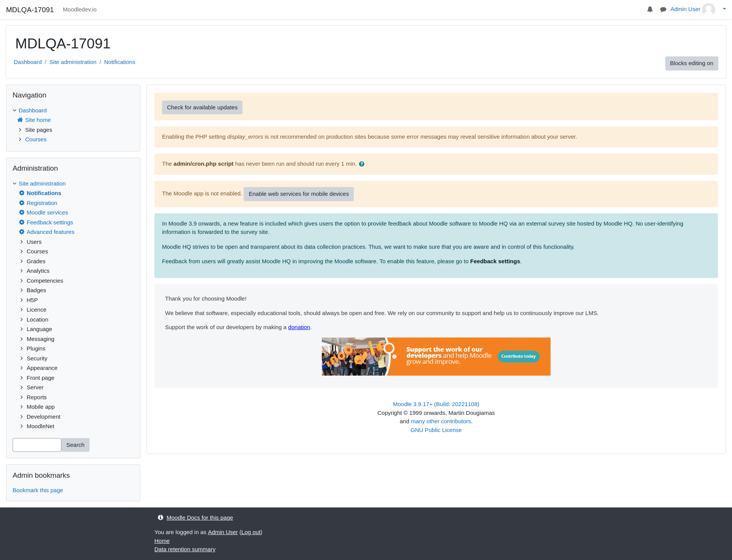Screen dimensions: 732x560
Task: Click the info icon beside Moodle Docs
Action: pyautogui.click(x=161, y=518)
